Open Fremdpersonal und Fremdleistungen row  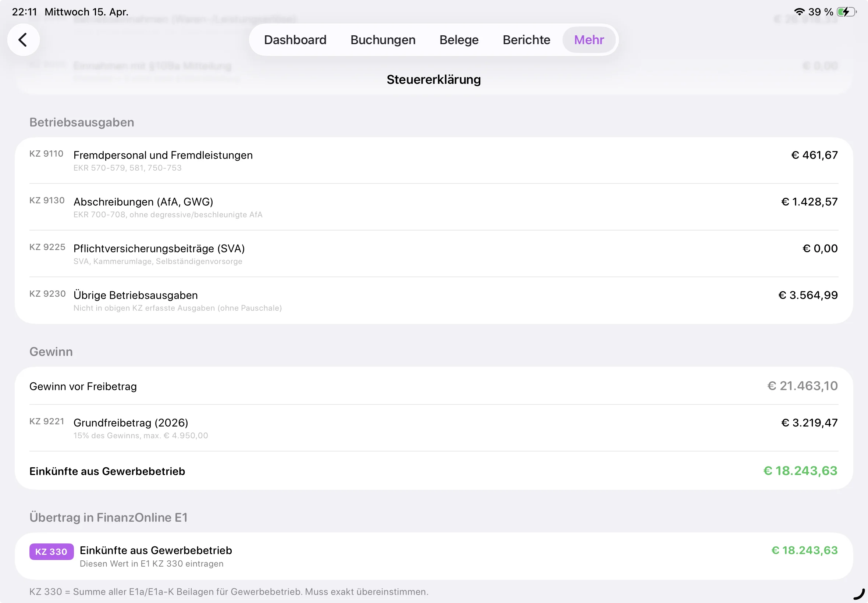(163, 155)
